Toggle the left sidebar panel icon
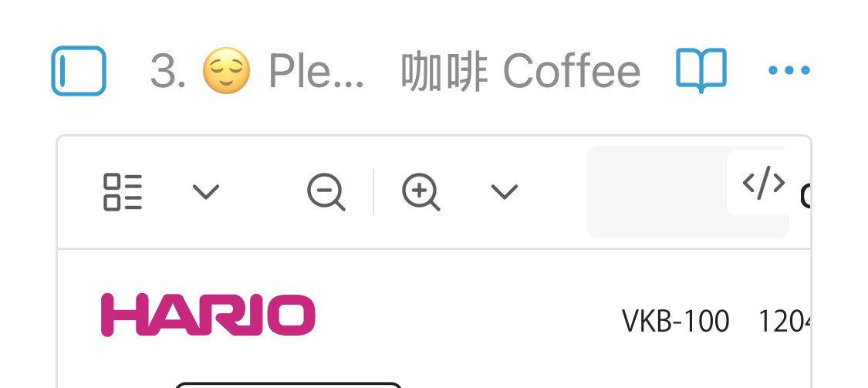The width and height of the screenshot is (868, 388). coord(79,71)
